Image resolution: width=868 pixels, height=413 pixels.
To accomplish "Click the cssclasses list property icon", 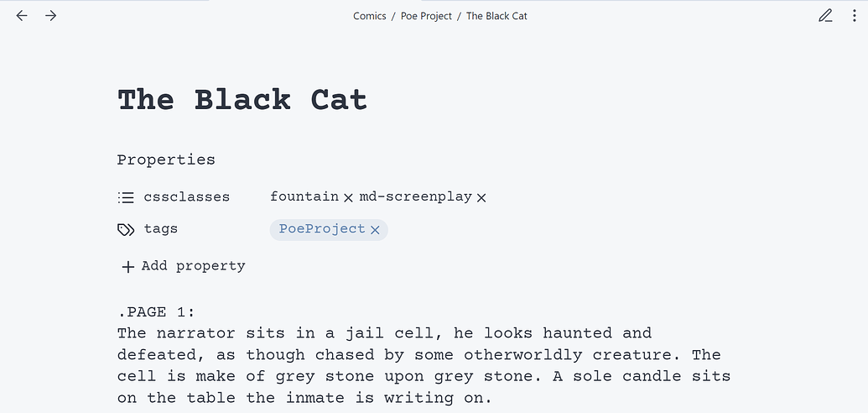I will click(126, 197).
